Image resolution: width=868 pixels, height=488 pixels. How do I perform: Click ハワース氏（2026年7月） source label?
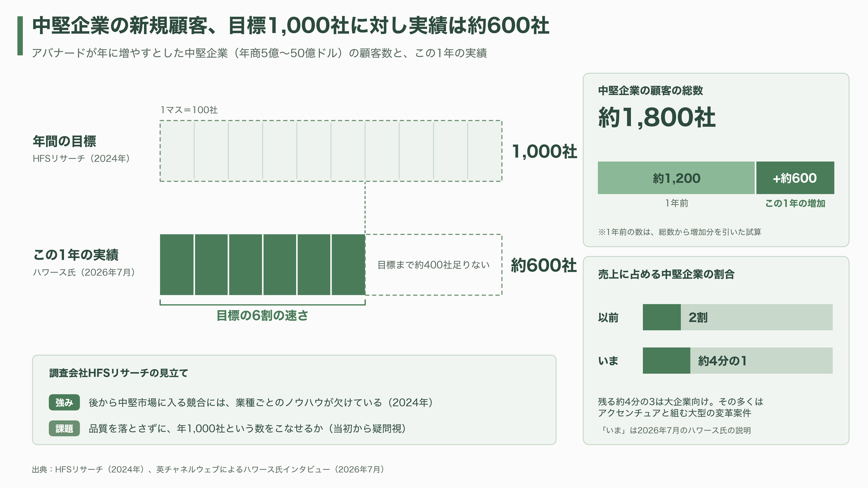tap(84, 272)
